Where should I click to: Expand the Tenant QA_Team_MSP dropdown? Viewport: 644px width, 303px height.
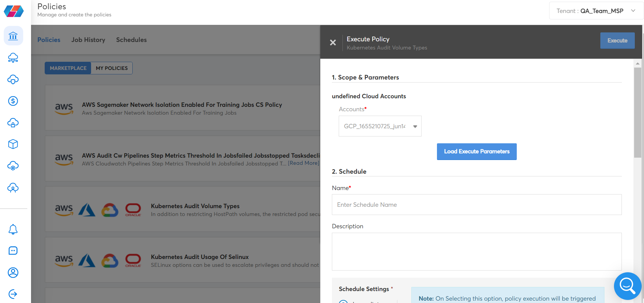click(x=596, y=11)
